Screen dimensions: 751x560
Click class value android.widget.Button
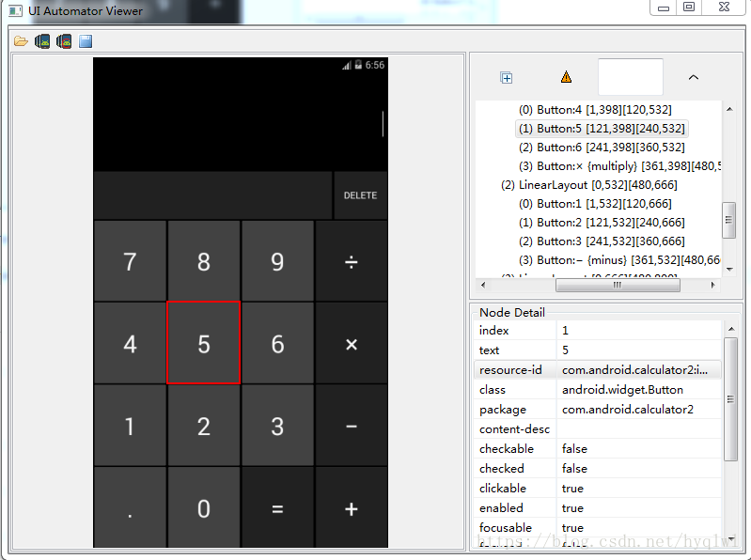tap(639, 390)
